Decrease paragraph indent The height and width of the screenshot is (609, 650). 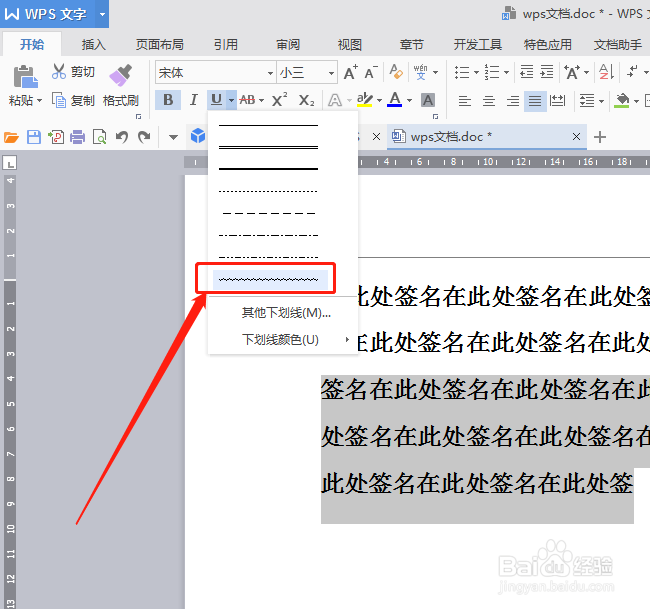tap(526, 72)
